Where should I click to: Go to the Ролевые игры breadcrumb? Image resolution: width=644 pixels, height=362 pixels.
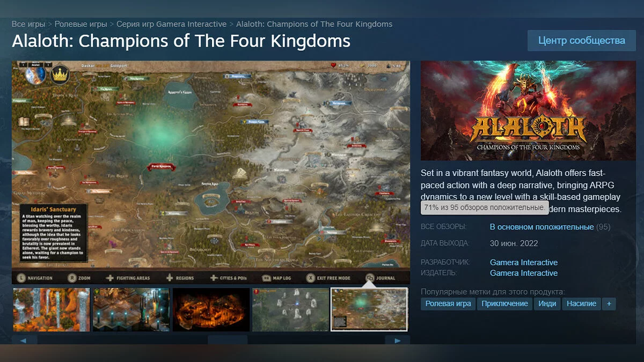click(81, 24)
